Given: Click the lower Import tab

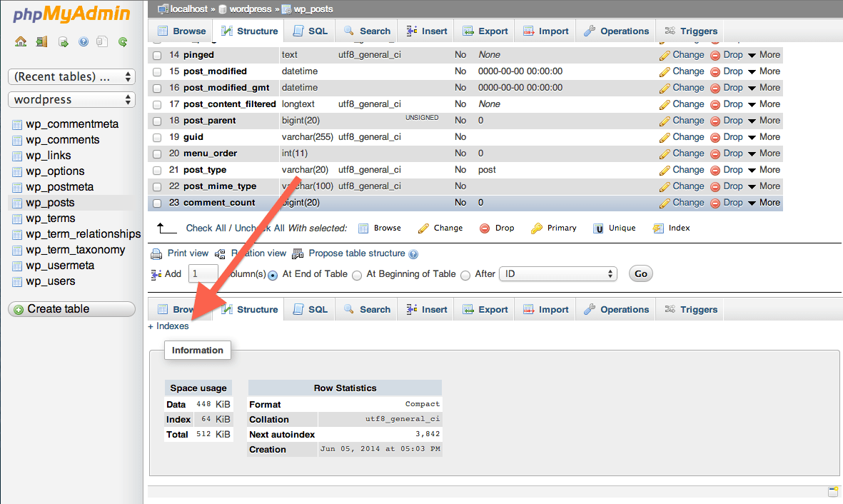Looking at the screenshot, I should coord(546,310).
